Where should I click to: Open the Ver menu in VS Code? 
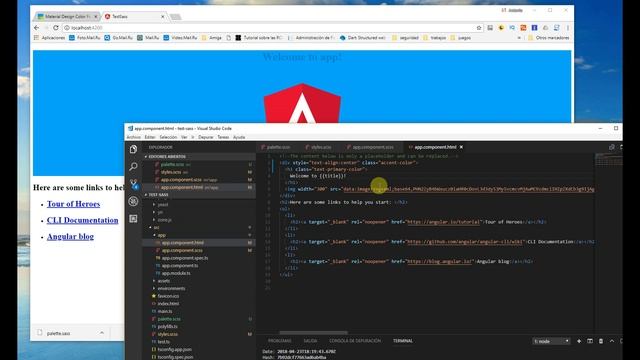click(184, 137)
